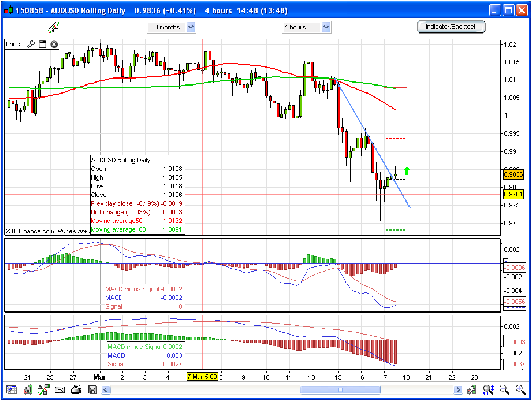Click the Indicator/Backtest button
Viewport: 532px width, 401px height.
point(451,27)
